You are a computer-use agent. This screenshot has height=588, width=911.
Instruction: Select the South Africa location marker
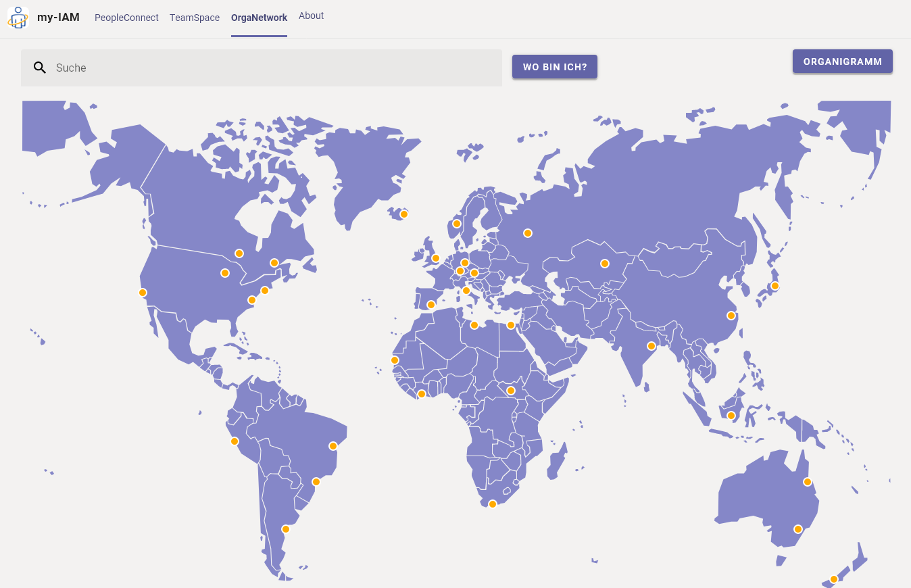(493, 504)
